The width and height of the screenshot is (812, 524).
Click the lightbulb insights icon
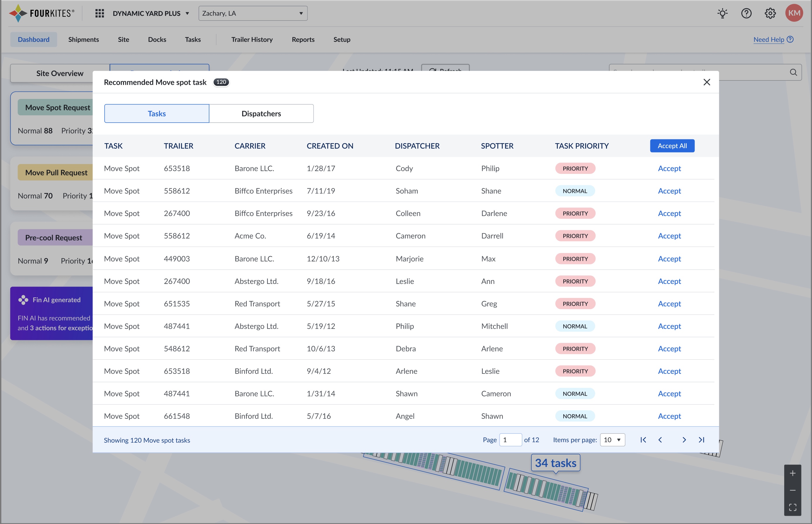coord(722,13)
